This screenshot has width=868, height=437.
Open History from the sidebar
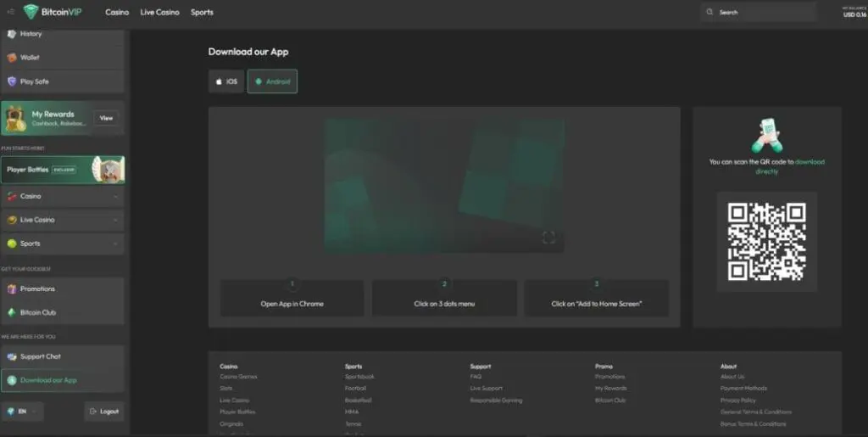pos(31,34)
